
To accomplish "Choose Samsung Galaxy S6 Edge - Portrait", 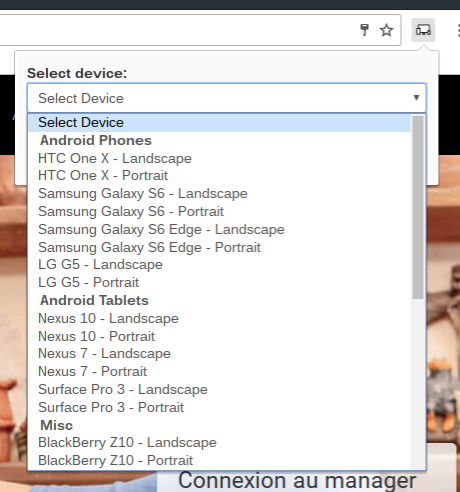I will point(219,248).
